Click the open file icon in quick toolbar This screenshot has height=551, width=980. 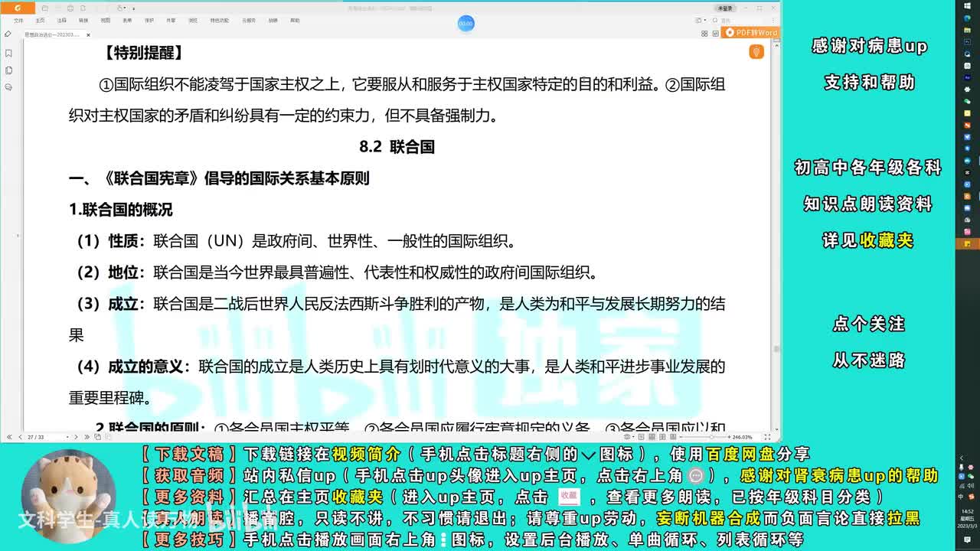pos(44,8)
